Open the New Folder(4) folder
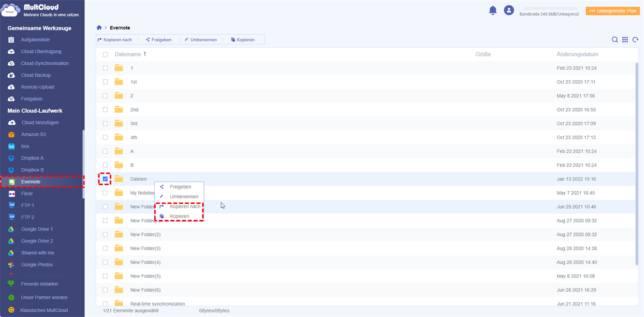 pos(146,262)
